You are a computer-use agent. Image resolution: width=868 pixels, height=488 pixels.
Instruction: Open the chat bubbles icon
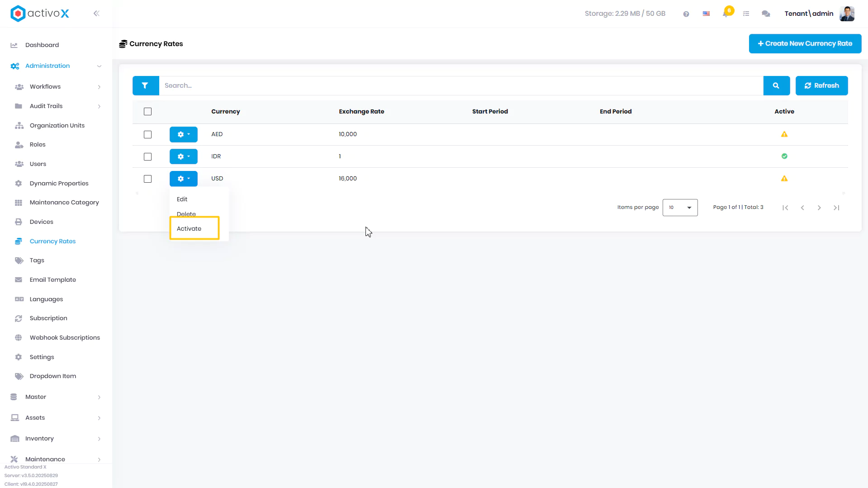click(x=766, y=14)
